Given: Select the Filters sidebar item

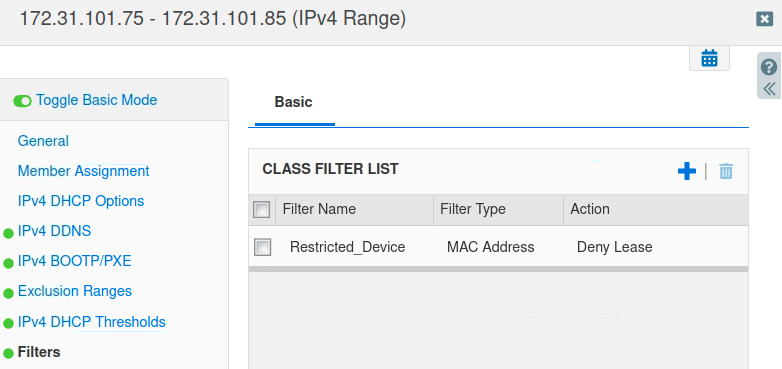Looking at the screenshot, I should pos(39,352).
